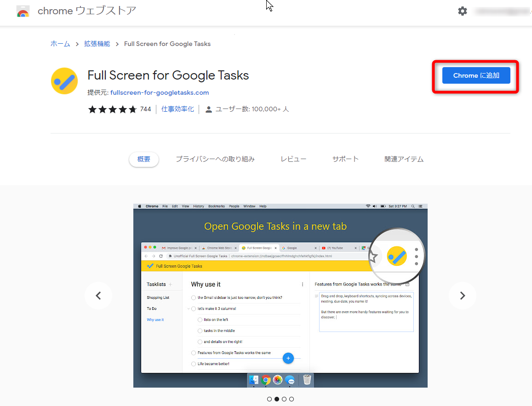Select the fourth carousel dot
The height and width of the screenshot is (406, 532).
coord(292,399)
